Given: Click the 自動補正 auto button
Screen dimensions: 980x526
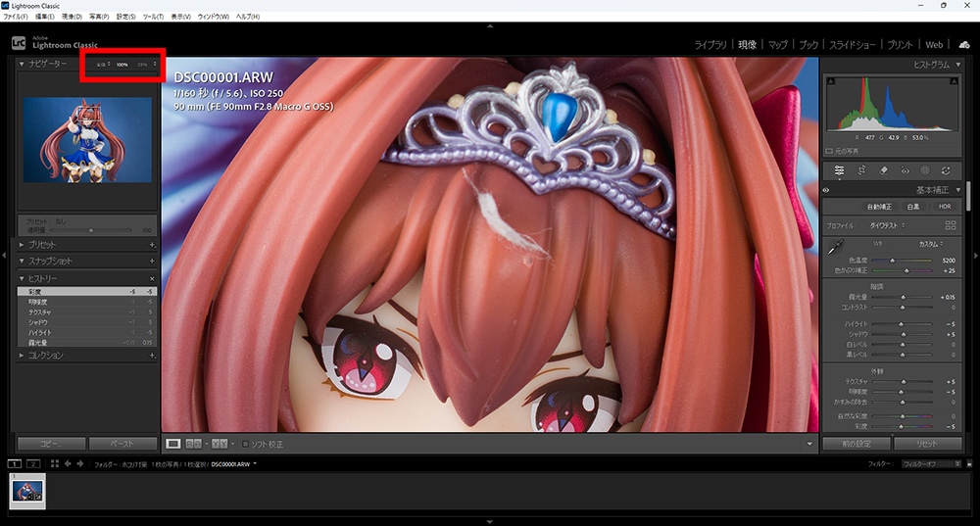Looking at the screenshot, I should click(879, 206).
